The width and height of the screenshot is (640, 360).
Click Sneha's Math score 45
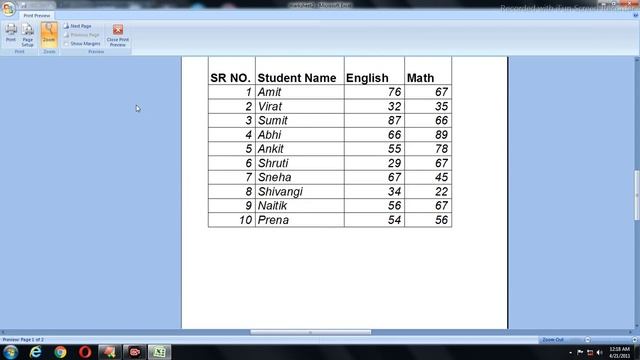click(x=441, y=177)
